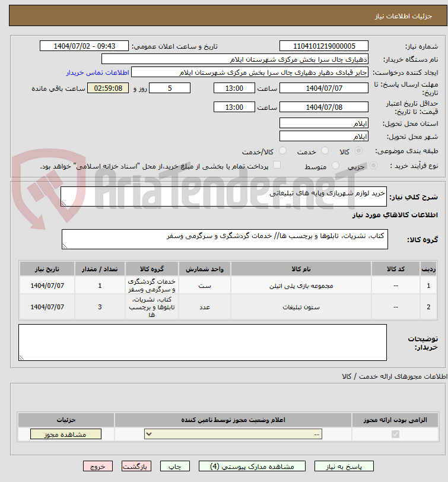Click the واحد شمارش column header

point(205,269)
